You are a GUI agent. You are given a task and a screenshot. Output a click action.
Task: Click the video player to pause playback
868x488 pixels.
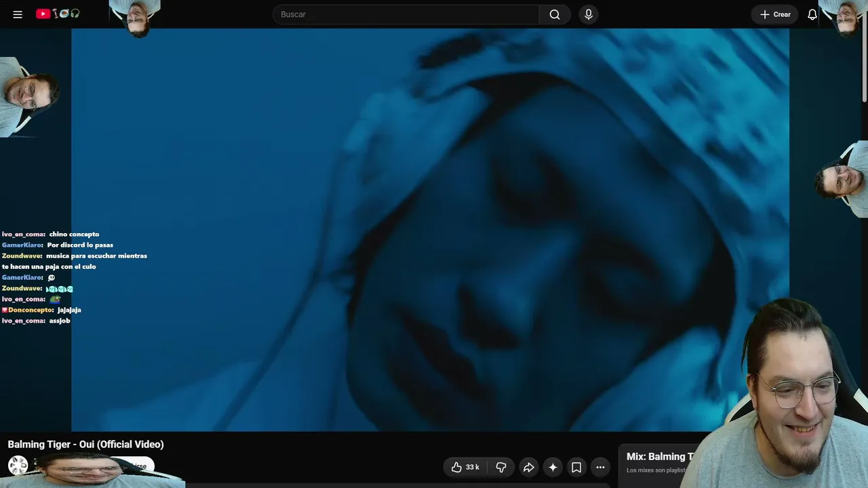coord(430,230)
